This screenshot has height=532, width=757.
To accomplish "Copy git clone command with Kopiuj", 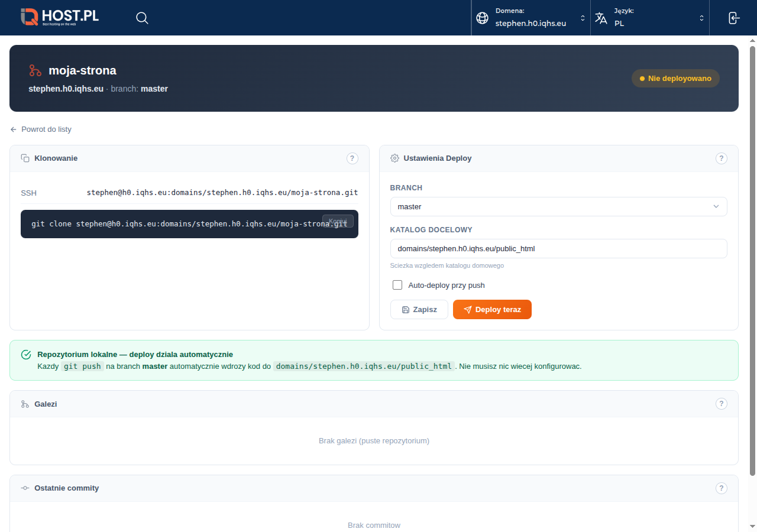I will [x=338, y=221].
